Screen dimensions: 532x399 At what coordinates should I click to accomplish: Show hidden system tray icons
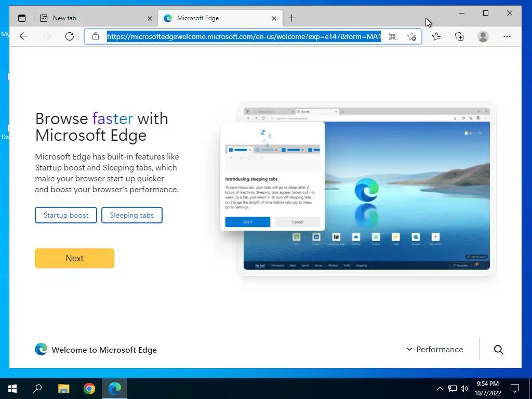[x=440, y=389]
